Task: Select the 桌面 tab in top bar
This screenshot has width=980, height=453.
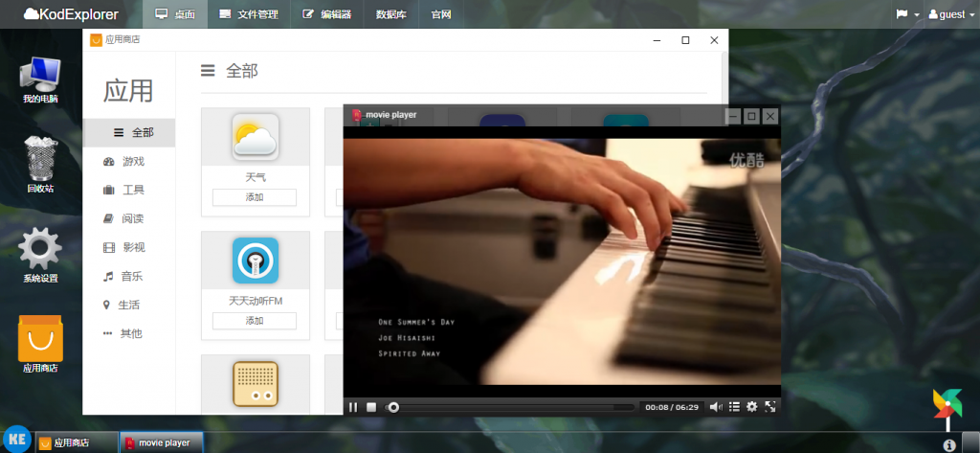Action: pos(175,14)
